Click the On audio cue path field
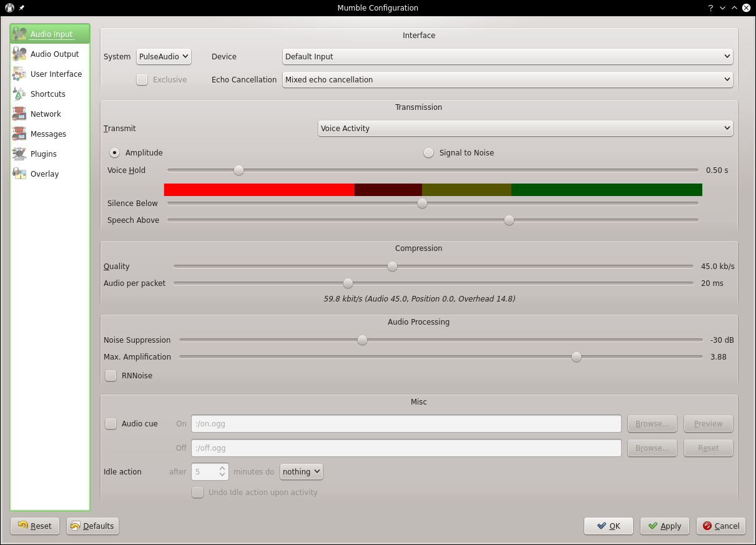The image size is (756, 545). coord(406,424)
